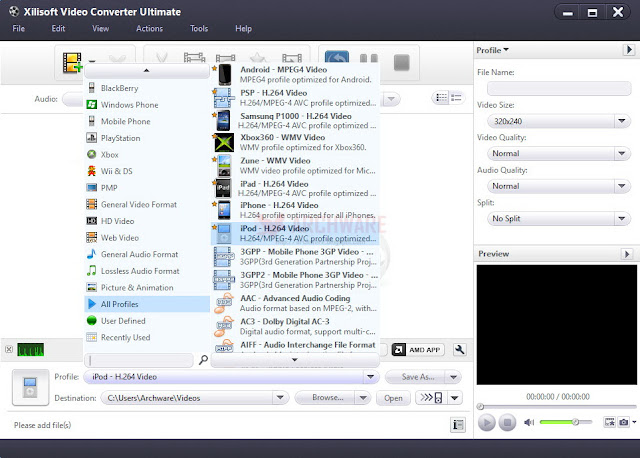640x458 pixels.
Task: Choose iPhone - H.264 Video profile
Action: [295, 210]
